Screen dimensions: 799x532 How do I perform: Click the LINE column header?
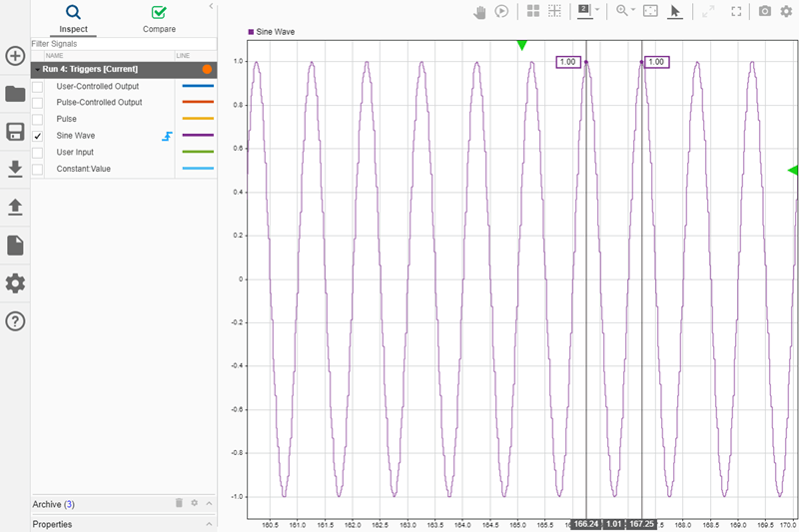point(183,56)
